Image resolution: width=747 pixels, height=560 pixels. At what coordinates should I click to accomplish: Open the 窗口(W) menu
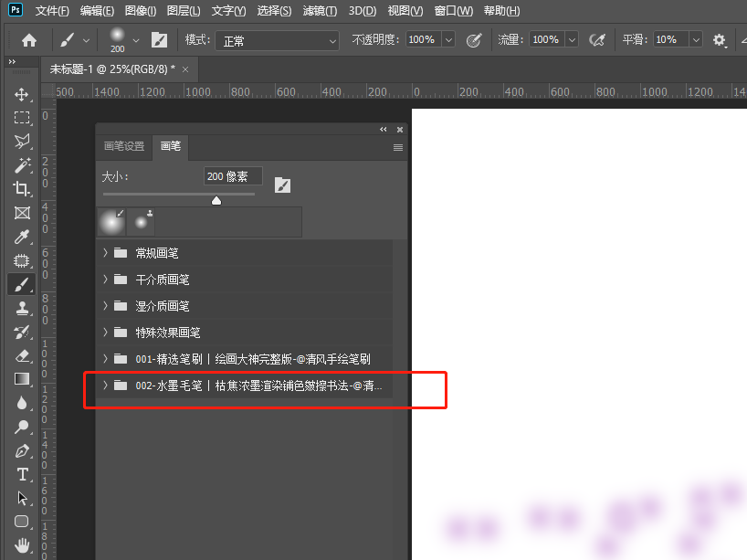[454, 10]
